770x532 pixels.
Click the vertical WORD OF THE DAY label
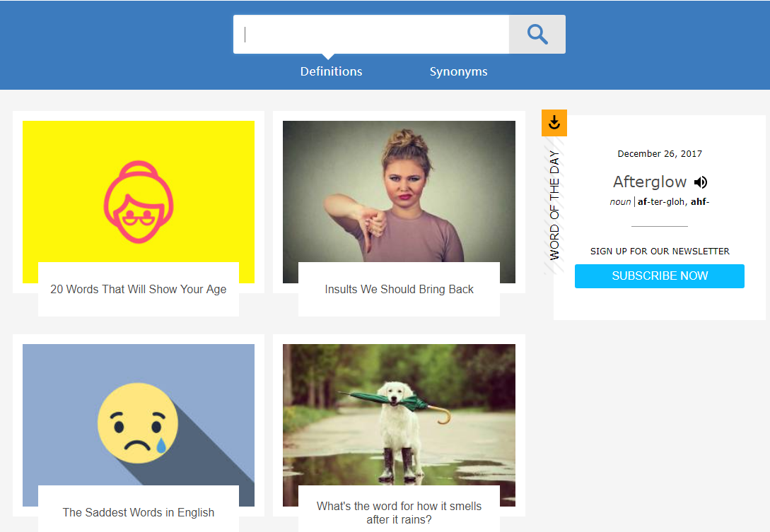[554, 205]
